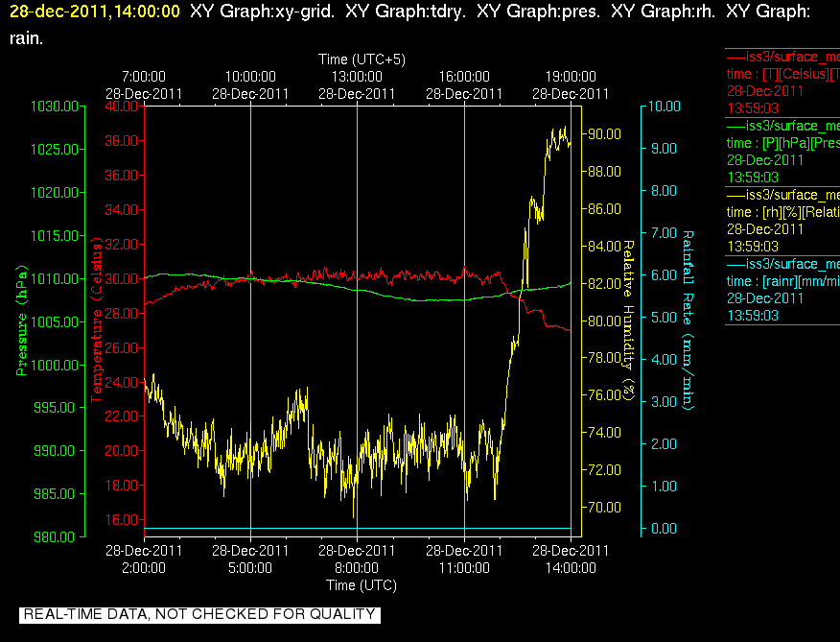Viewport: 840px width, 642px height.
Task: Click the 8:00:00 bottom time label
Action: [x=357, y=568]
